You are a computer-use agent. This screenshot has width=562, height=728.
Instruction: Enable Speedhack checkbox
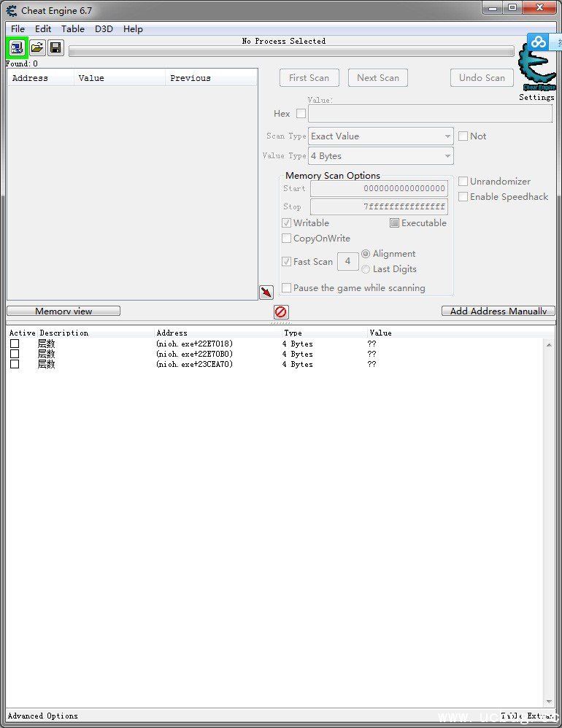463,197
